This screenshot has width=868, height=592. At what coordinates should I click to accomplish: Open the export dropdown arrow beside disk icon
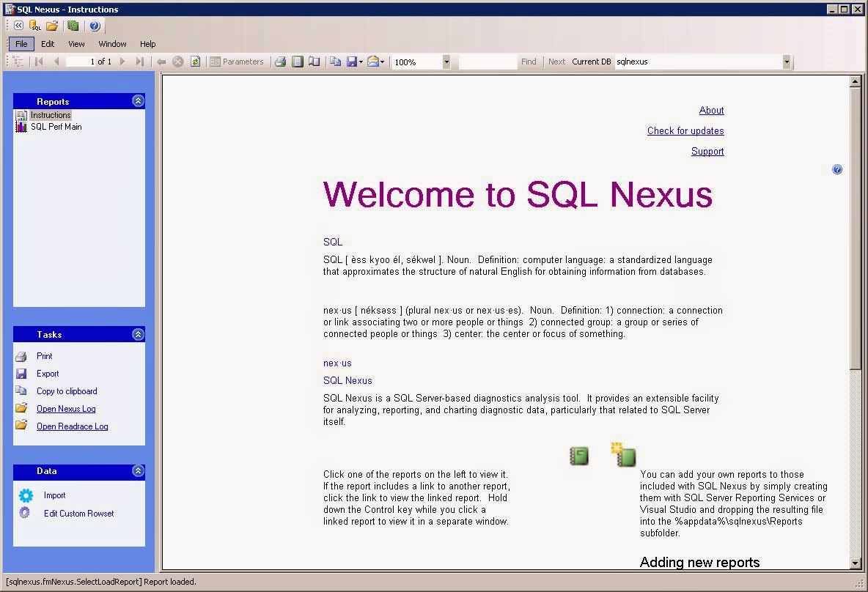(361, 62)
